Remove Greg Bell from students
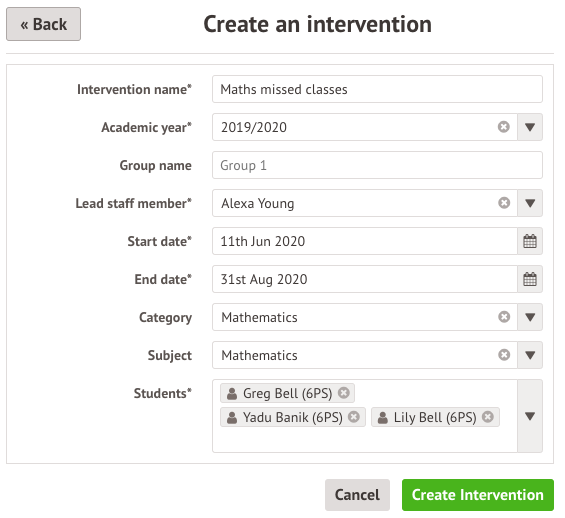This screenshot has height=518, width=565. tap(344, 393)
